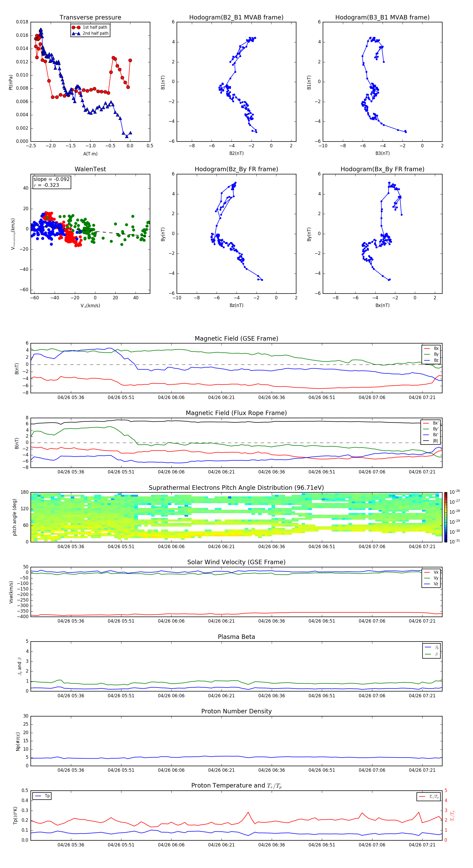Click the Vx legend entry
473x868 pixels.
(431, 572)
